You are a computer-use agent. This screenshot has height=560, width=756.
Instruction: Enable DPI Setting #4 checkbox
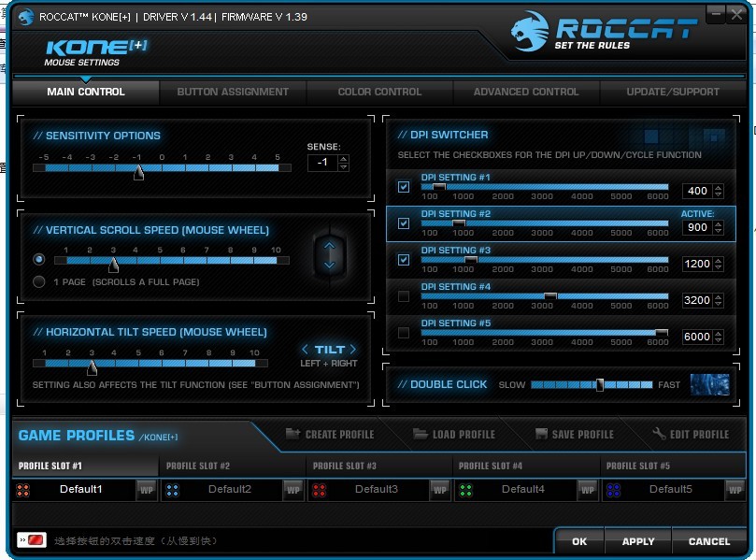(x=404, y=296)
